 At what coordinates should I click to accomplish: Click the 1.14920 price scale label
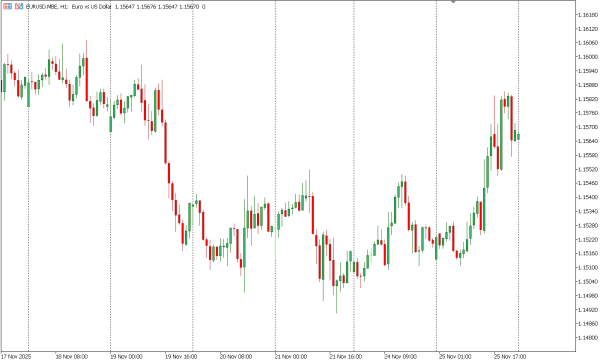[587, 310]
